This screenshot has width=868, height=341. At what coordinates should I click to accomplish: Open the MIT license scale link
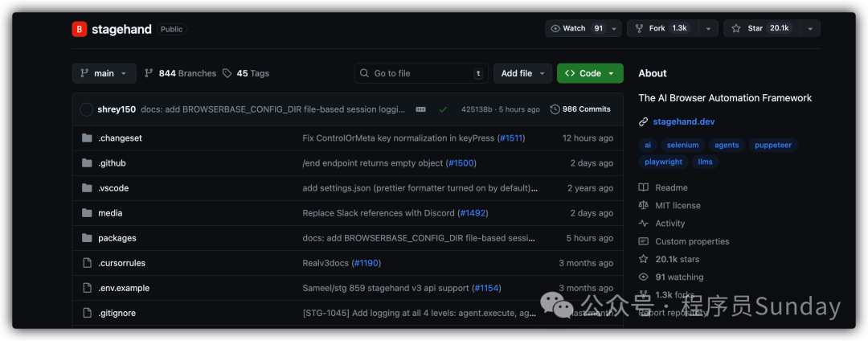point(677,205)
